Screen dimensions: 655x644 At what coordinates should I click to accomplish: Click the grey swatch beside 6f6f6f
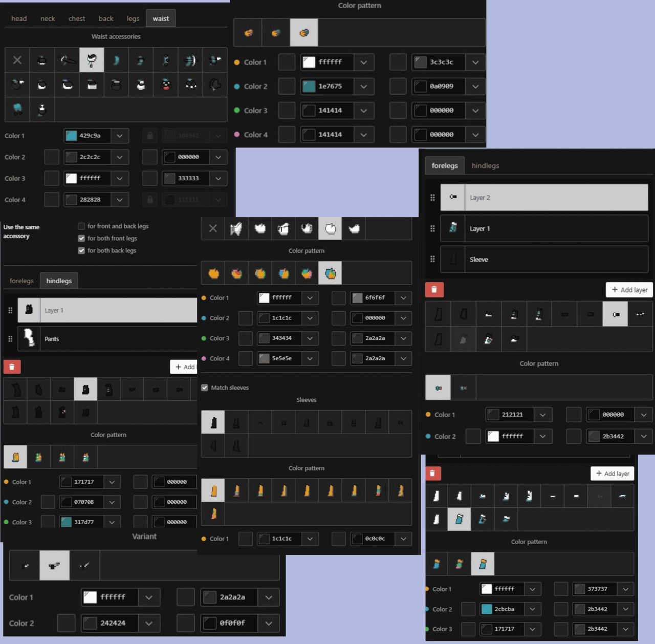coord(357,298)
